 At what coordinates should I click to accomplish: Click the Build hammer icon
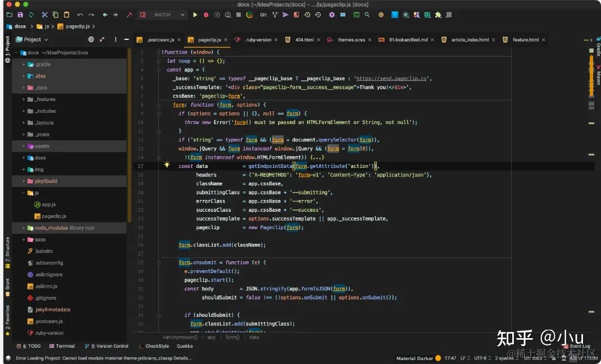(x=129, y=15)
